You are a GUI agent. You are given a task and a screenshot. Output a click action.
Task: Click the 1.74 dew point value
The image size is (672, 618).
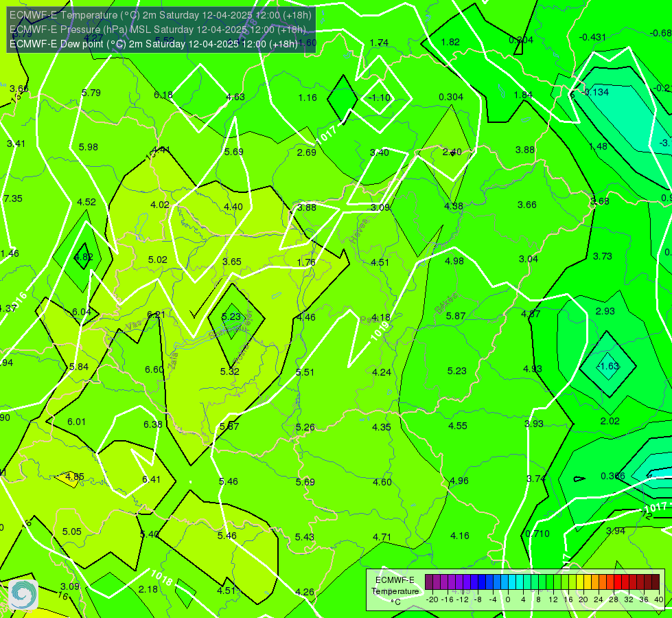(x=379, y=43)
